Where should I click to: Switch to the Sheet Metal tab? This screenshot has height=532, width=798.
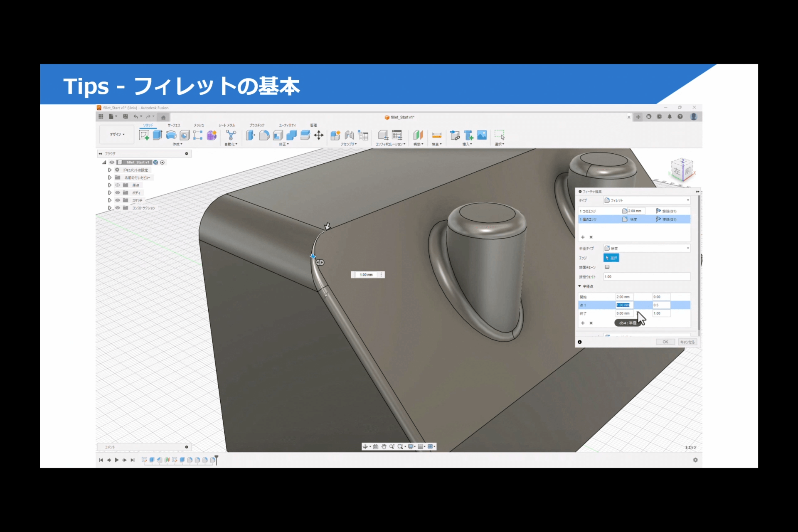(x=227, y=125)
